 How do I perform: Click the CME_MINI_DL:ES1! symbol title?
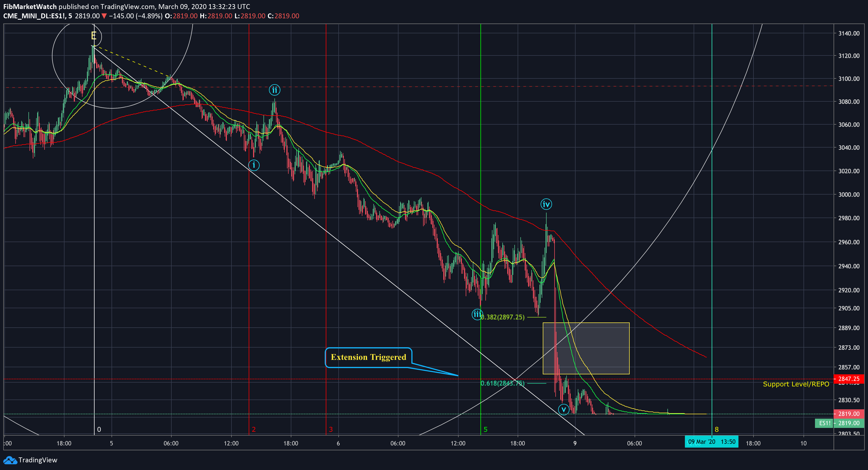(35, 16)
